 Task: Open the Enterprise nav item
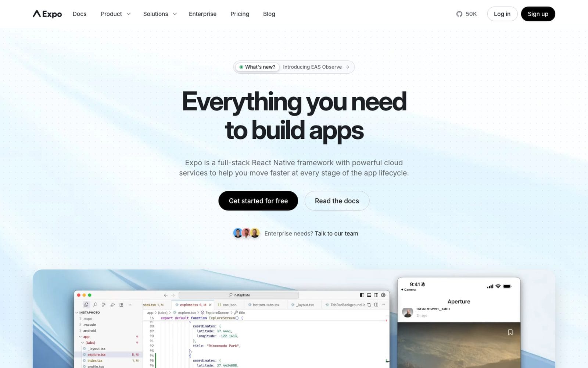(x=202, y=14)
